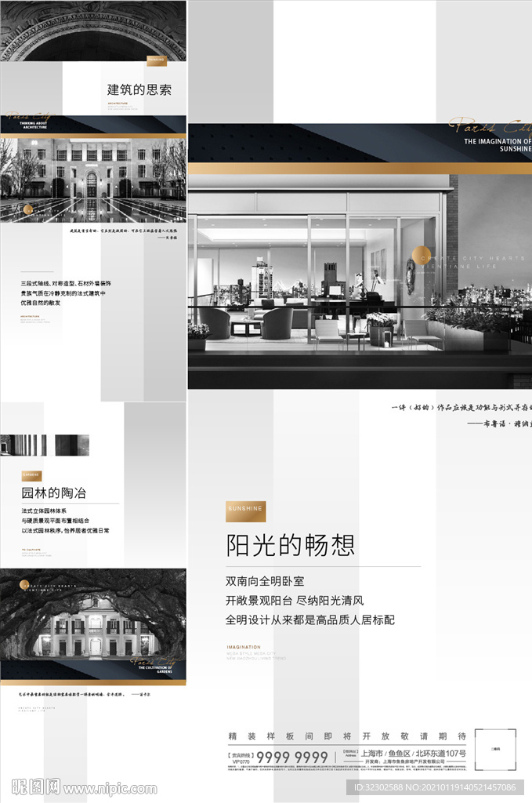Open the mansion under trees photo
532x803 pixels.
93,614
